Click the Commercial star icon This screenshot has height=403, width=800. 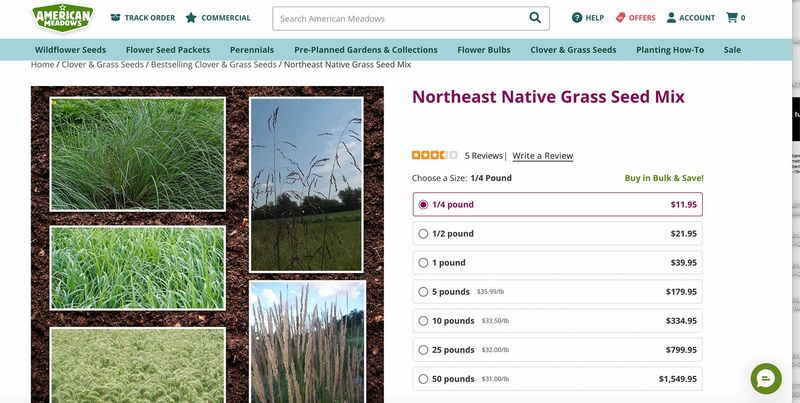pos(191,18)
